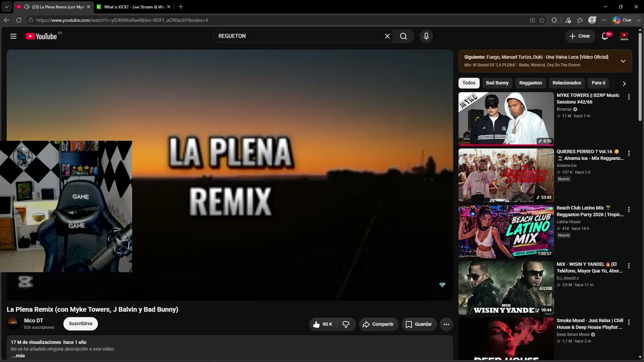644x362 pixels.
Task: Visit the Bizarrap channel link
Action: pos(564,109)
